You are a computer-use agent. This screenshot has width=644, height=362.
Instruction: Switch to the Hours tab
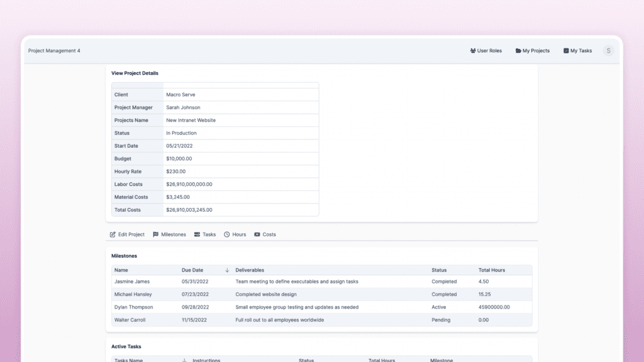point(239,234)
